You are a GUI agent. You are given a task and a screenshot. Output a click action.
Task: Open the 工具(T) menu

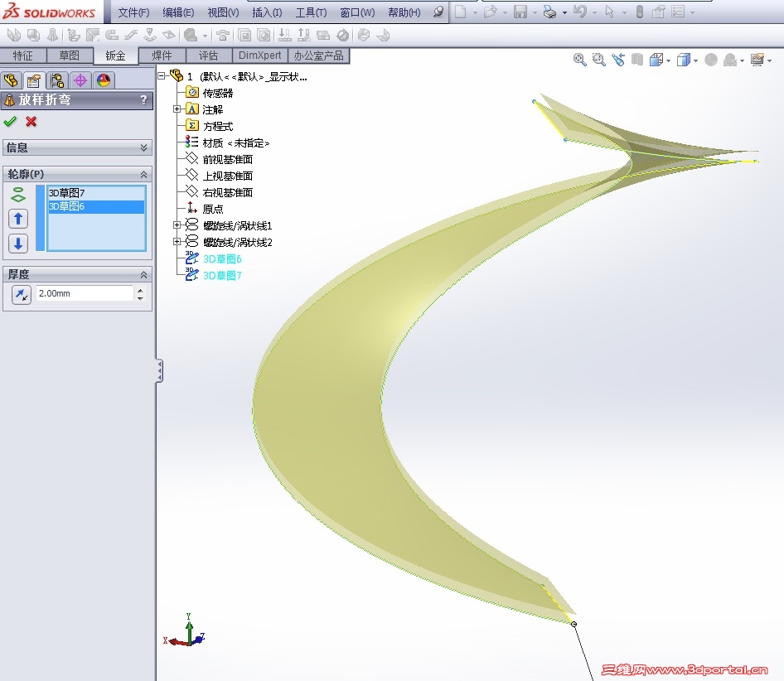(311, 12)
